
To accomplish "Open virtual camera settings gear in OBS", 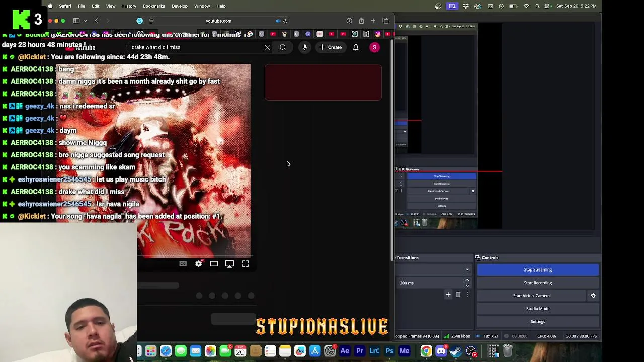I will 593,296.
